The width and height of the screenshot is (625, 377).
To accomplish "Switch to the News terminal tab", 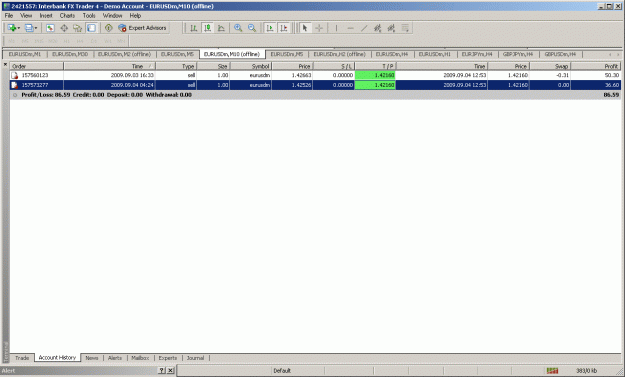I will 92,358.
